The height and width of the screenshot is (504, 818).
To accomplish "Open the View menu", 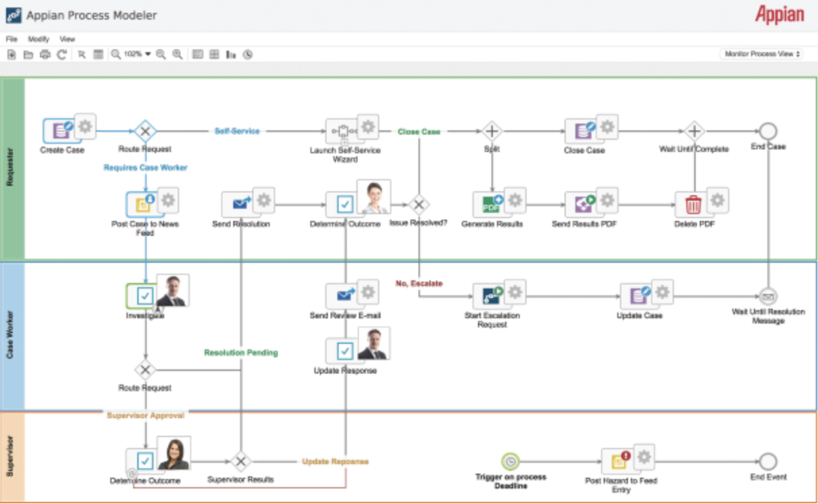I will 66,39.
